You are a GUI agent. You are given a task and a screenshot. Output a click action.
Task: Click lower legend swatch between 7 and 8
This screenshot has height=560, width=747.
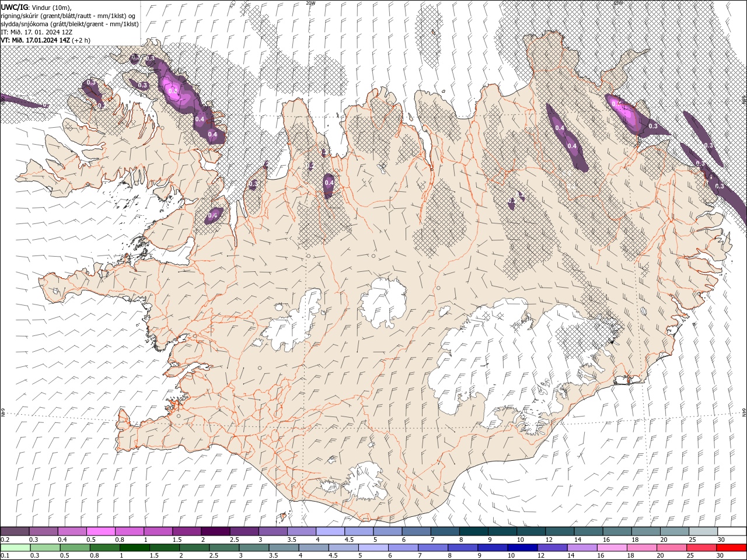432,548
